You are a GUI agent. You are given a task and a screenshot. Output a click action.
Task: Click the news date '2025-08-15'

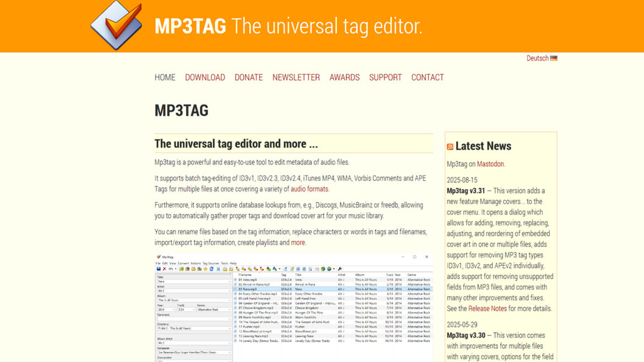coord(462,180)
